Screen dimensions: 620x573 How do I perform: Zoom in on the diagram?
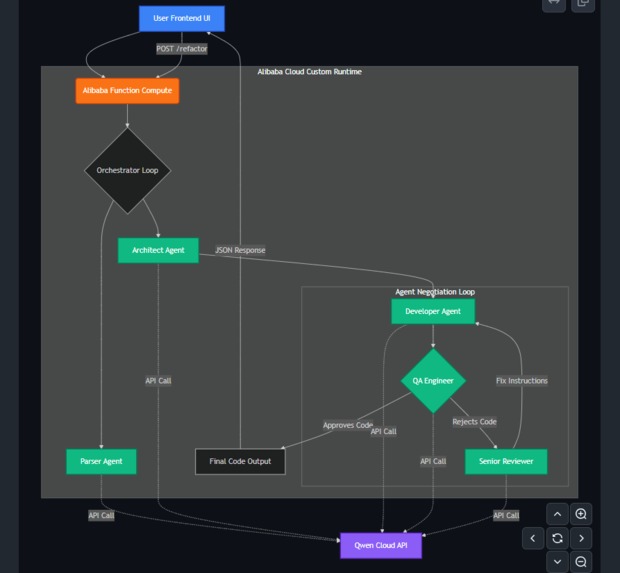(581, 514)
